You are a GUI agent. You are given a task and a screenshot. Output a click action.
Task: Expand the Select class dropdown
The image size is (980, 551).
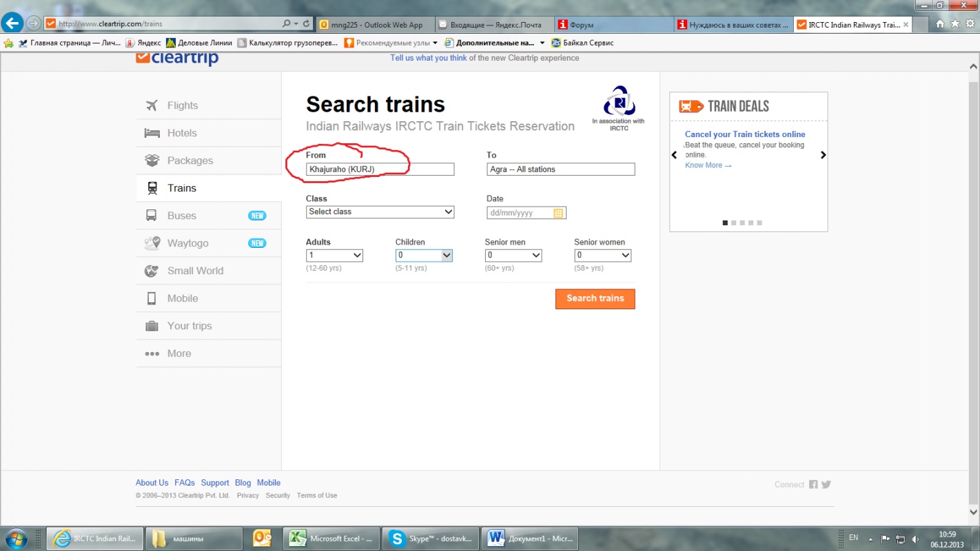[380, 212]
